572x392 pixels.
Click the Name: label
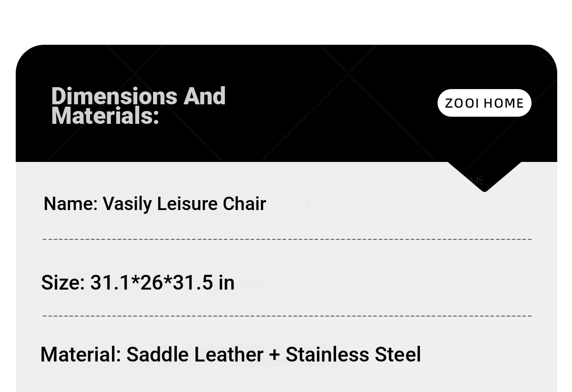tap(71, 204)
